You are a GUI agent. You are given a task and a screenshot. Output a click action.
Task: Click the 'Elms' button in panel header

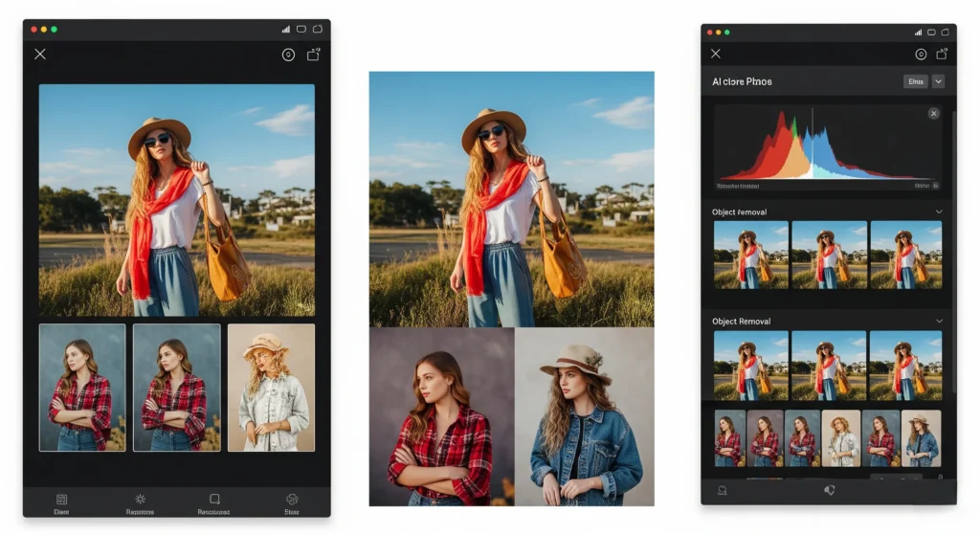(x=916, y=81)
